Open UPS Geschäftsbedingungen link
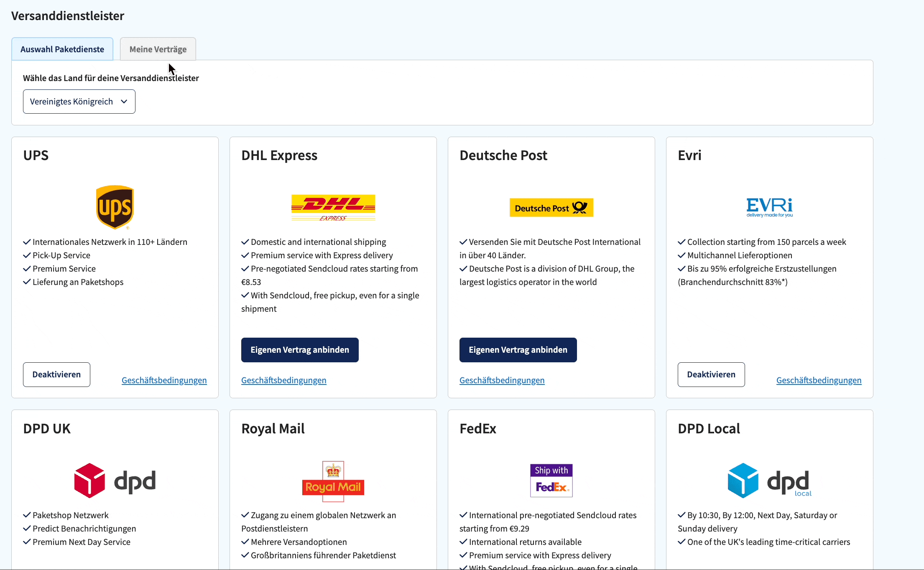Viewport: 924px width, 570px height. tap(164, 380)
